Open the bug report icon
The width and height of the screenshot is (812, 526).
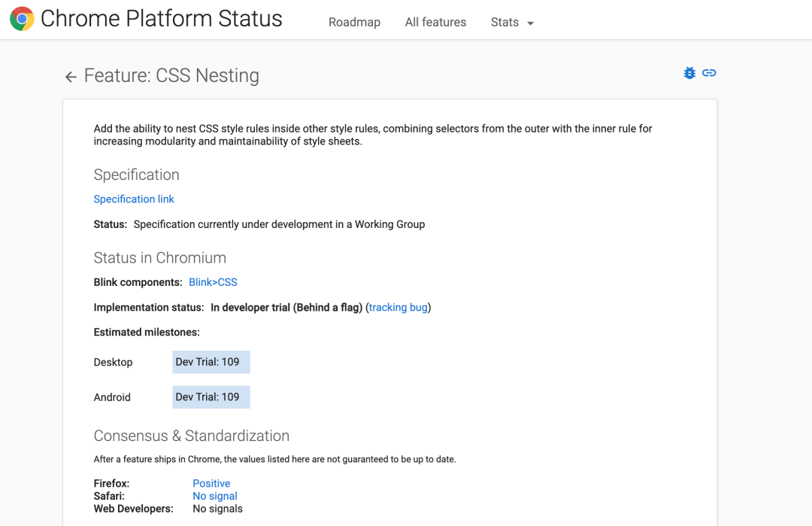pos(689,73)
